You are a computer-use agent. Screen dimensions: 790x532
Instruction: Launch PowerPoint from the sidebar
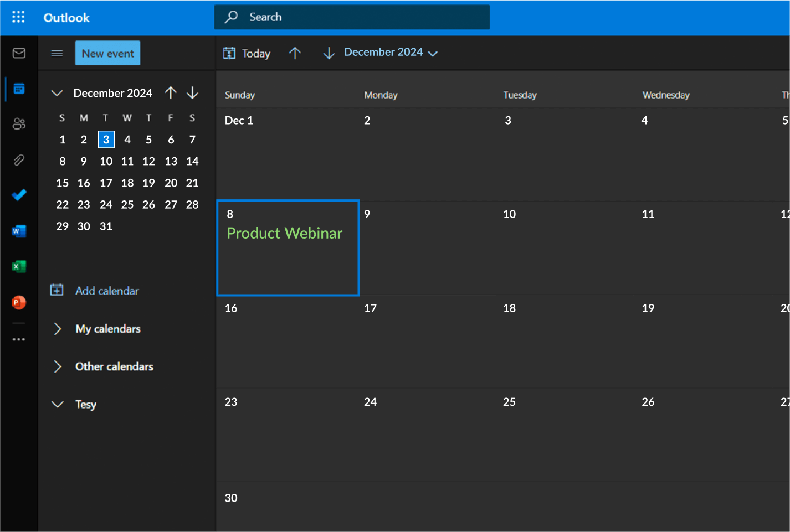tap(19, 303)
